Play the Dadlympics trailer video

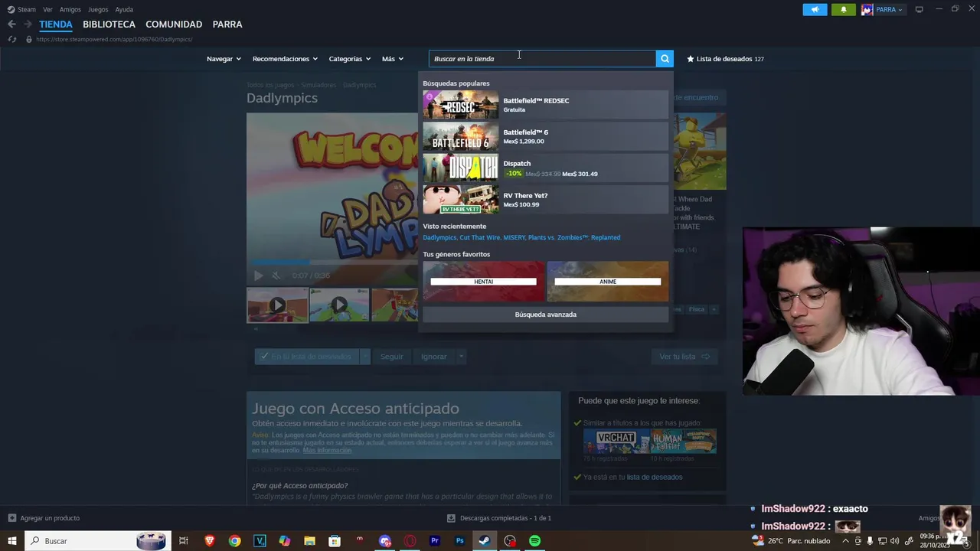258,275
